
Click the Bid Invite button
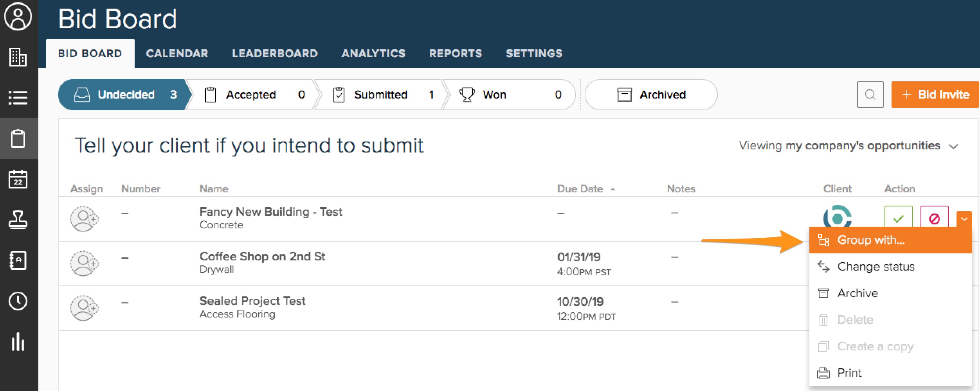pos(935,95)
